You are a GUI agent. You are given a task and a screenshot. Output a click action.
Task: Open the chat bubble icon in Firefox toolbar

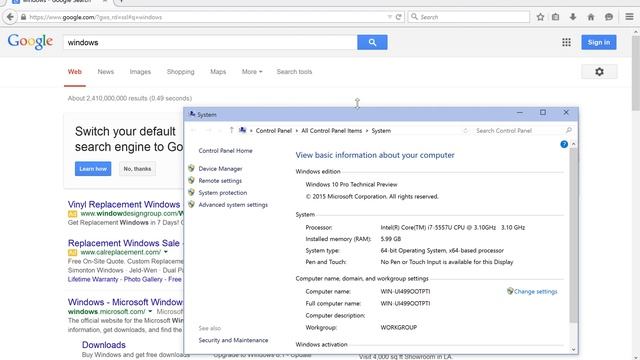click(x=609, y=17)
